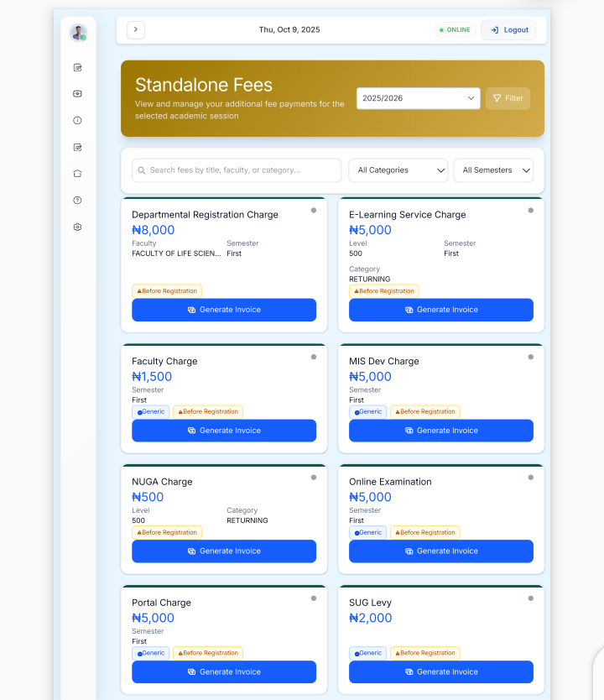
Task: Click the Generic badge on MIS Dev Charge card
Action: [367, 411]
